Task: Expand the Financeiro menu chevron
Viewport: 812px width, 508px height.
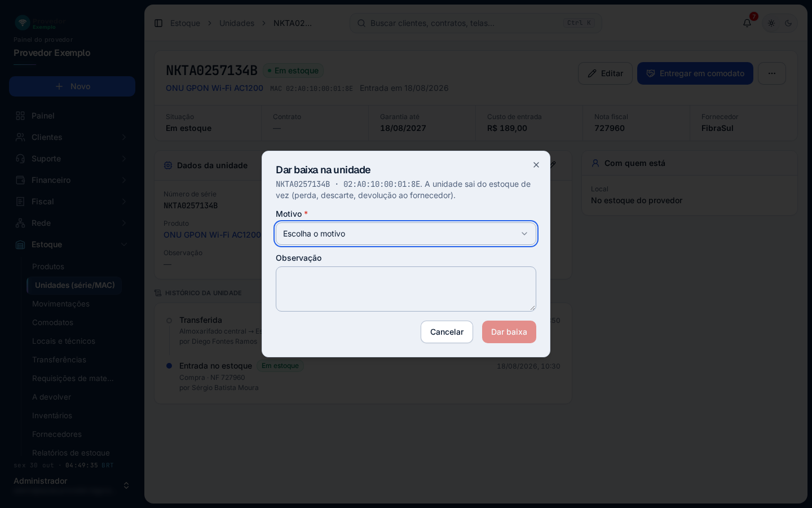Action: click(124, 180)
